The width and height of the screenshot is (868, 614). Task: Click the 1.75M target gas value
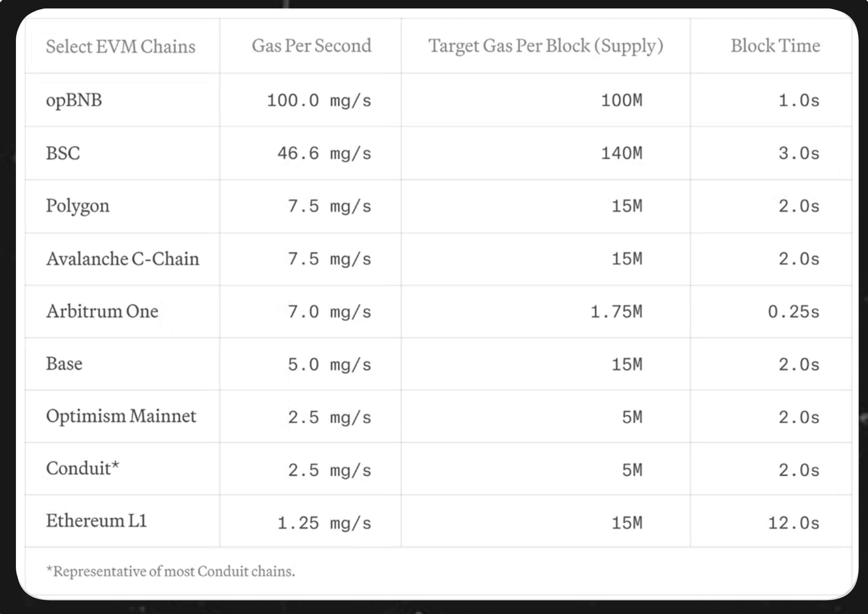point(616,312)
